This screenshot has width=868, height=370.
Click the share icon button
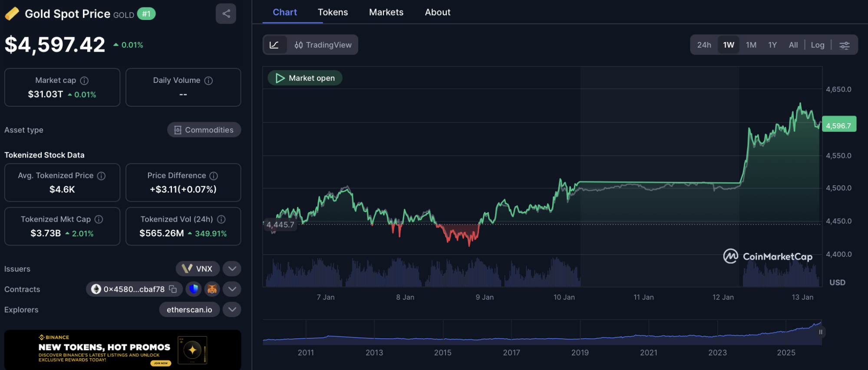pyautogui.click(x=226, y=13)
